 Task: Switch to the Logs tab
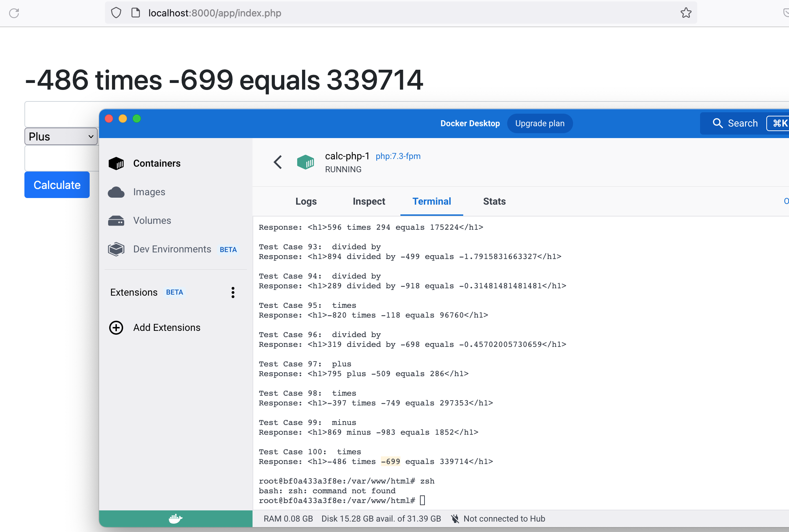[306, 202]
